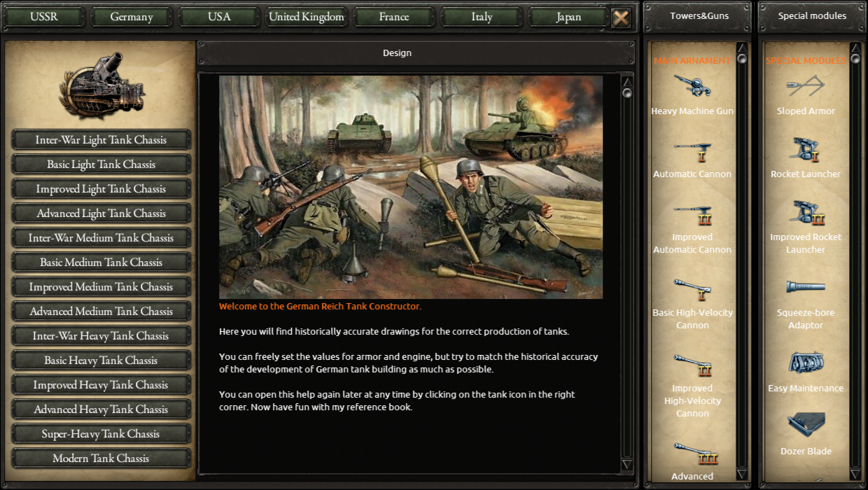Select the Rocket Launcher module icon
Viewport: 868px width, 490px height.
pyautogui.click(x=806, y=150)
